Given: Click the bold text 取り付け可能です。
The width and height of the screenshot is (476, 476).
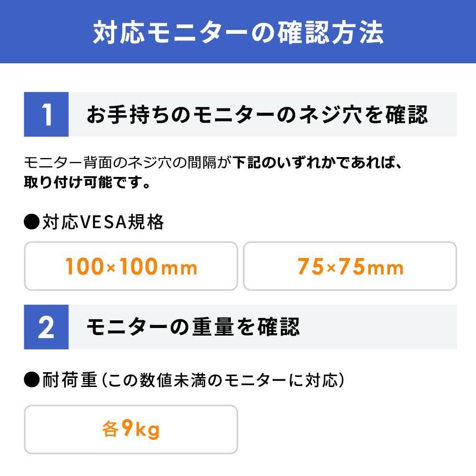Looking at the screenshot, I should (x=87, y=182).
